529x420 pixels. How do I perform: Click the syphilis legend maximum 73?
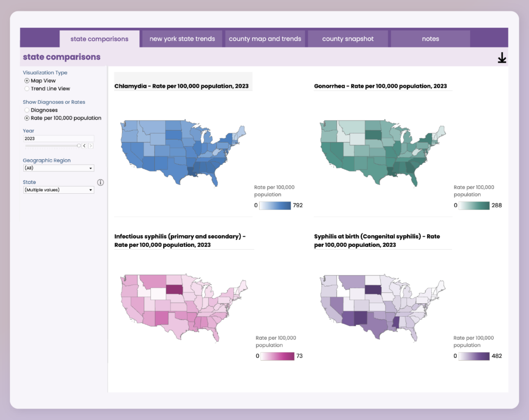299,356
